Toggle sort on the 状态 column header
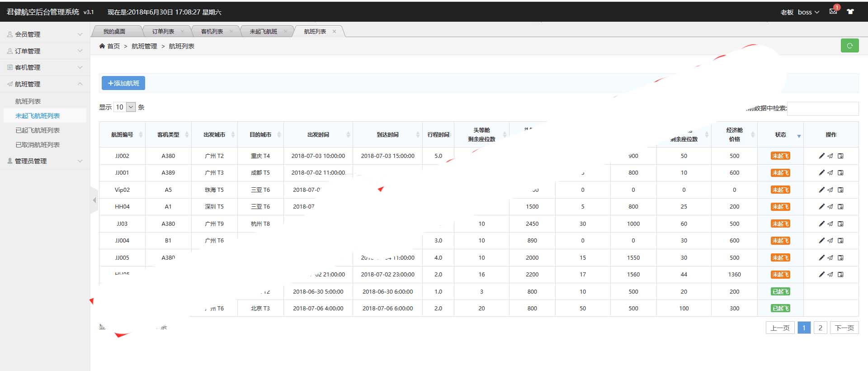868x371 pixels. [780, 135]
